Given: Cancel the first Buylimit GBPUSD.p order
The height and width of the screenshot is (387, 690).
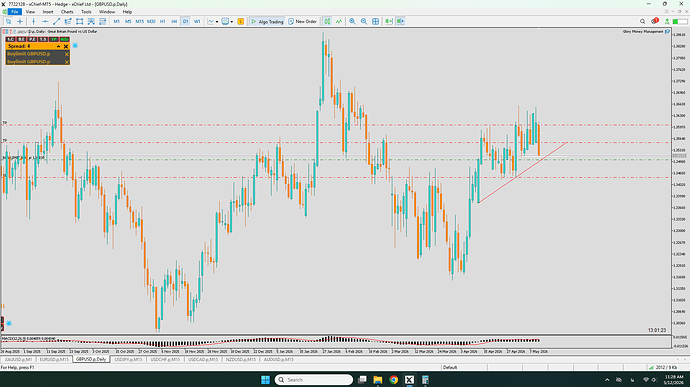Looking at the screenshot, I should point(67,54).
